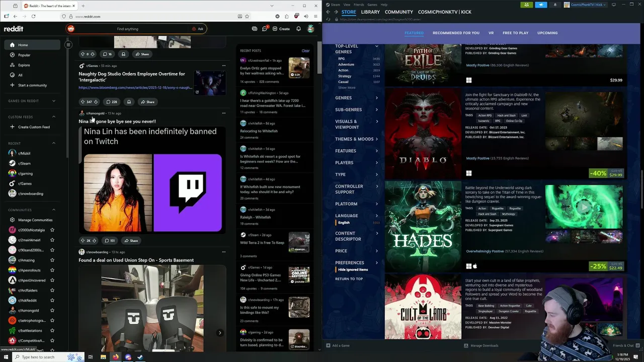Screen dimensions: 644x362
Task: Open the Reddit advertise icon beside chat
Action: click(255, 29)
